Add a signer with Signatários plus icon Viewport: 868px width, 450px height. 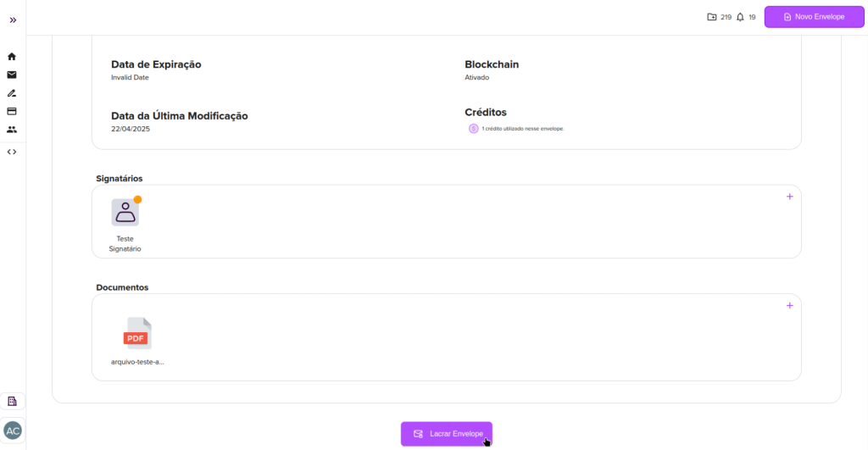pos(789,197)
